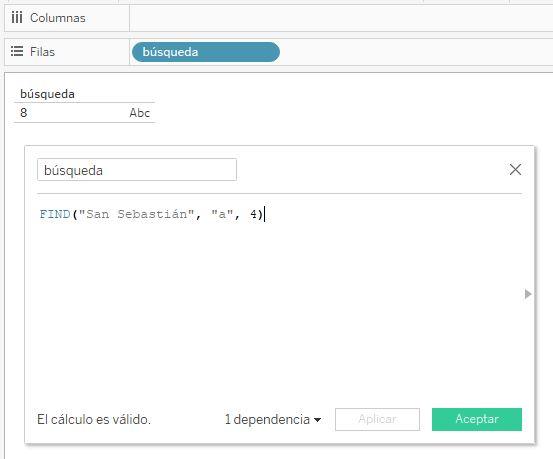The height and width of the screenshot is (459, 553).
Task: Click the number 4 argument in formula
Action: 254,214
